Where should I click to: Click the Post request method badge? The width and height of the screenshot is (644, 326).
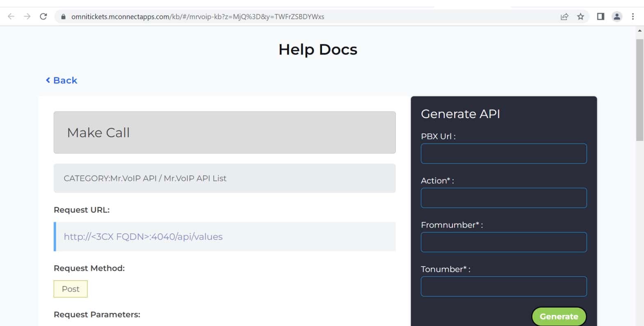(71, 289)
